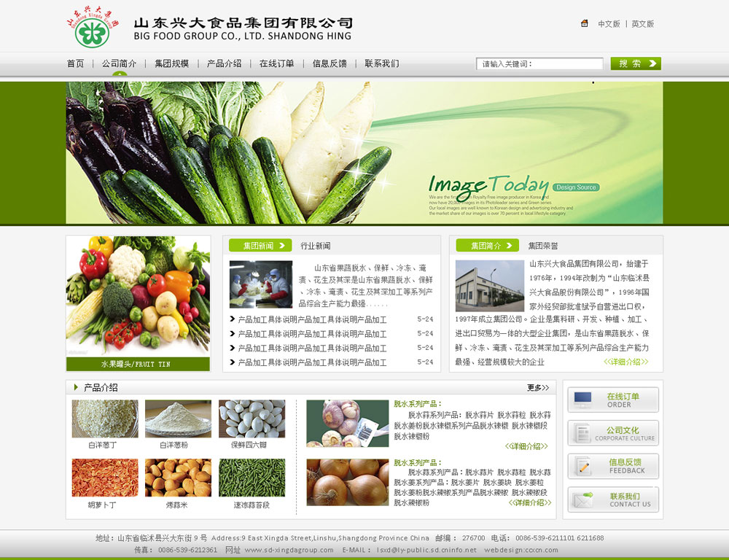729x560 pixels.
Task: Open the 速冻蒜苔段 product thumbnail
Action: 252,478
